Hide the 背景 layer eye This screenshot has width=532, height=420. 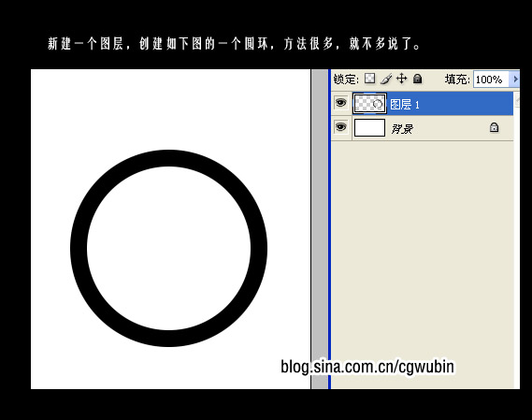point(341,127)
